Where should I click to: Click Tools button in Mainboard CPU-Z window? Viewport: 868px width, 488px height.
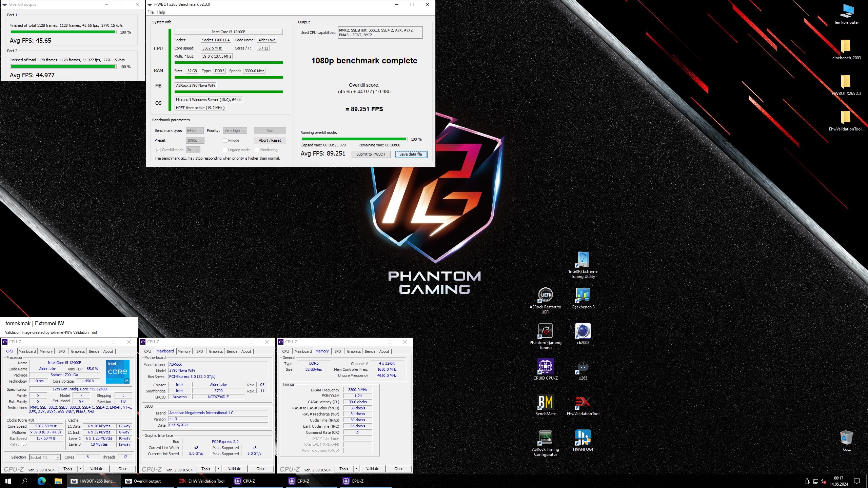tap(206, 469)
